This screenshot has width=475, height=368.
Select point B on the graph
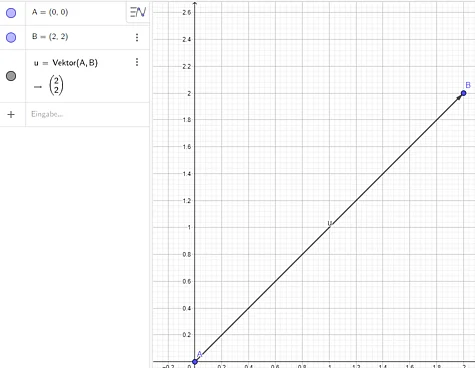click(x=463, y=93)
